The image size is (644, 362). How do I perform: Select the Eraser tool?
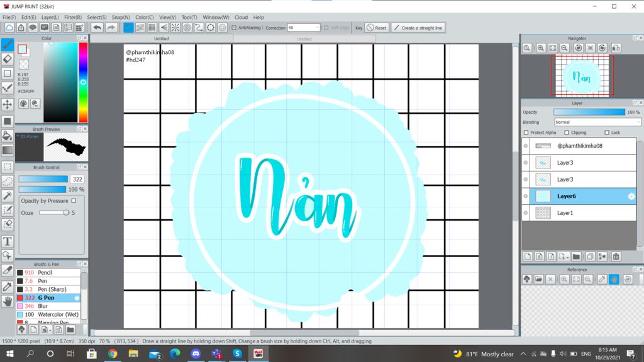[x=8, y=59]
